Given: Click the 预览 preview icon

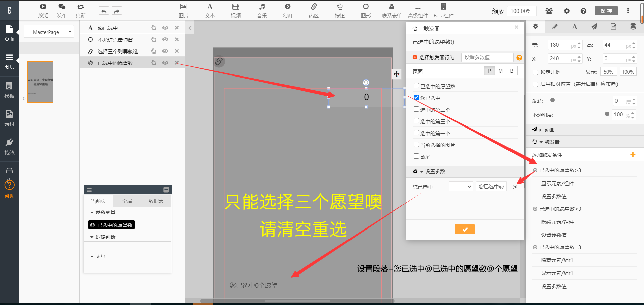Looking at the screenshot, I should pyautogui.click(x=43, y=7).
